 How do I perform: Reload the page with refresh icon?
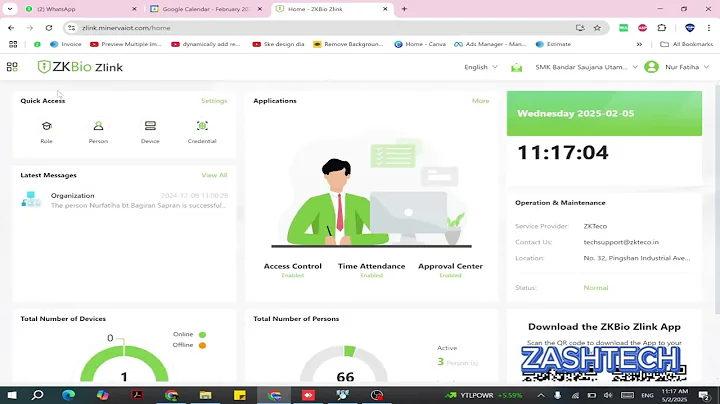[x=49, y=28]
